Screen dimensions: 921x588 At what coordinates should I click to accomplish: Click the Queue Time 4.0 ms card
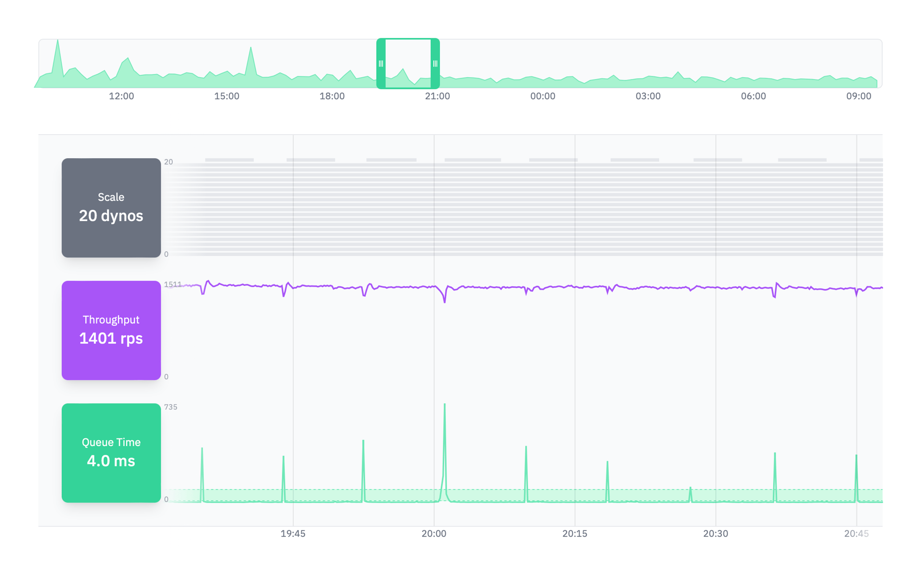[x=111, y=453]
